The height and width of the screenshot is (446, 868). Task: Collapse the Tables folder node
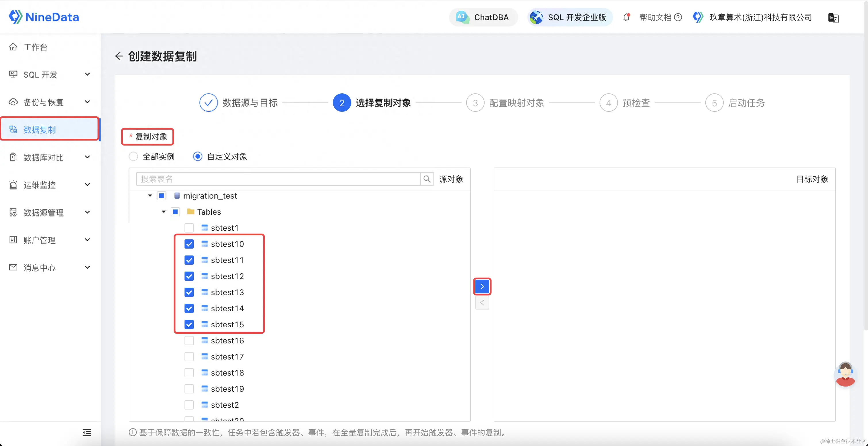[164, 212]
